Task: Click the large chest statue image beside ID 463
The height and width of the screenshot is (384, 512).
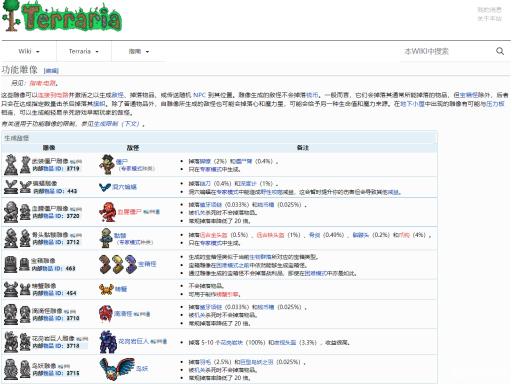Action: [11, 264]
